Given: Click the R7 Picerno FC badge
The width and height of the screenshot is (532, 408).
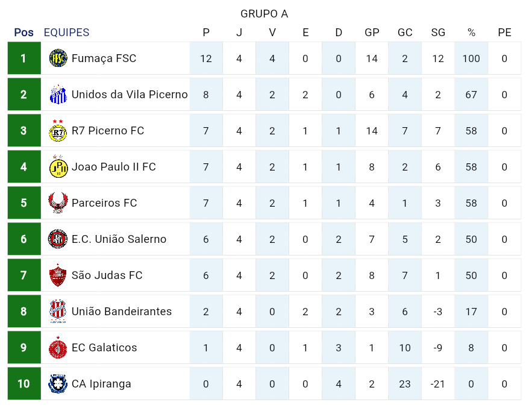Looking at the screenshot, I should tap(58, 131).
